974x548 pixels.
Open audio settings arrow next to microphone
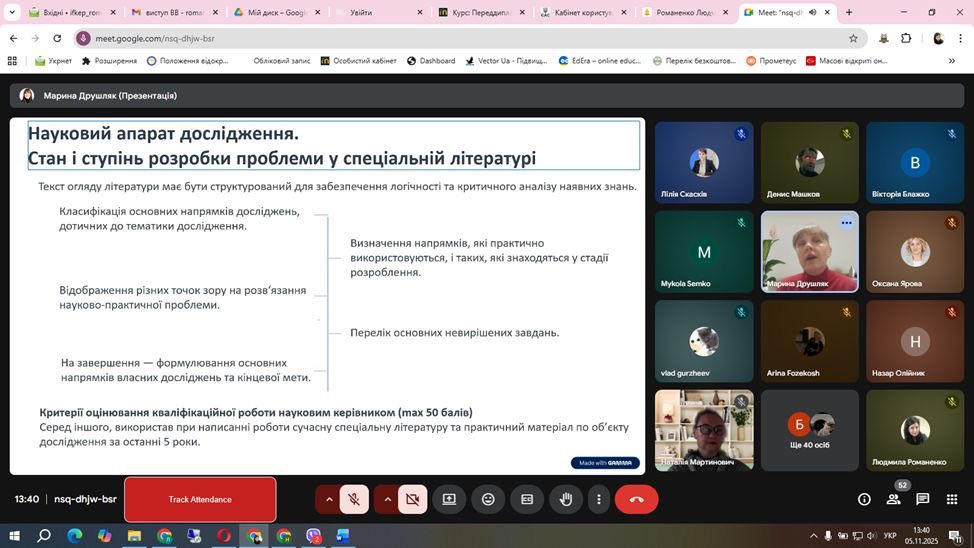tap(329, 500)
